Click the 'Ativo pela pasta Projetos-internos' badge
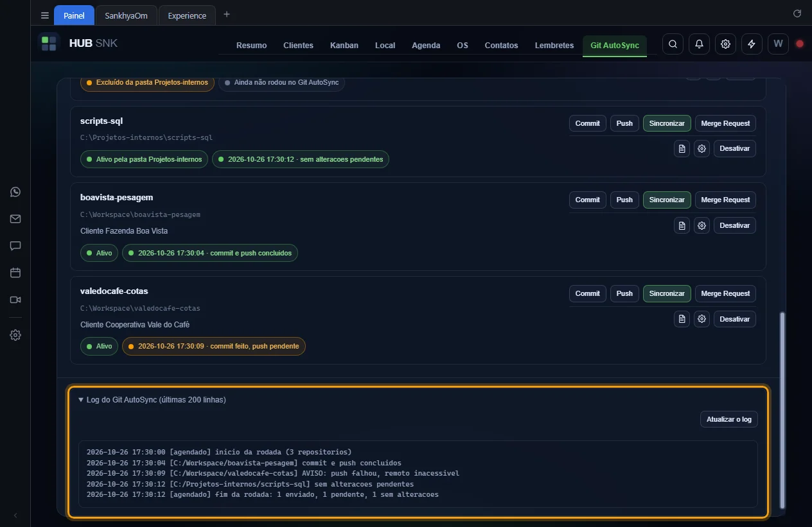This screenshot has width=812, height=527. coord(144,159)
